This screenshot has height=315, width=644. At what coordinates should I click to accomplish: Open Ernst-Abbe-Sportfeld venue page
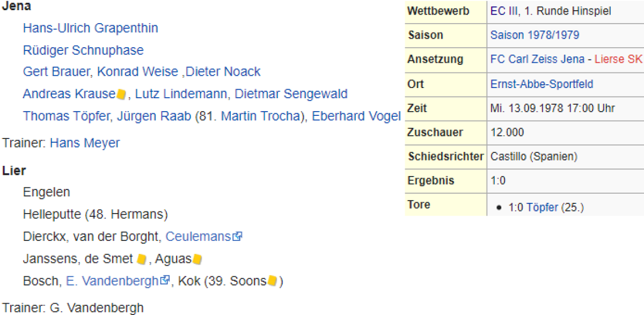[x=541, y=84]
